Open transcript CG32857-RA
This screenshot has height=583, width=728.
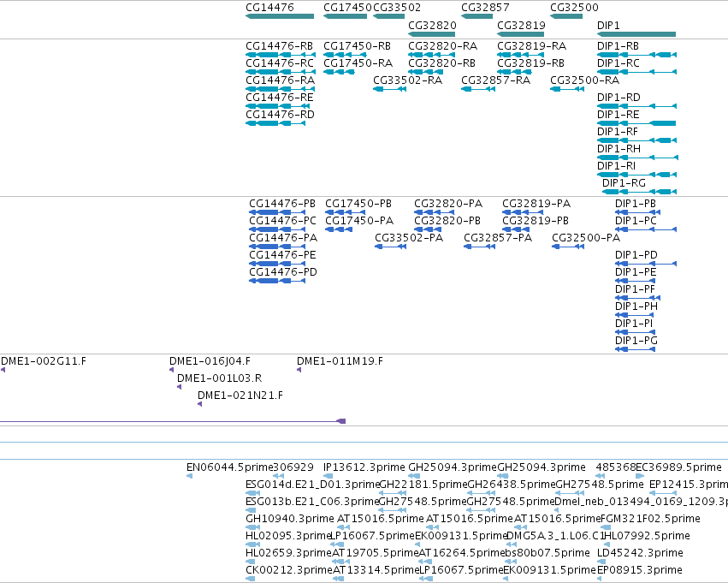click(496, 80)
